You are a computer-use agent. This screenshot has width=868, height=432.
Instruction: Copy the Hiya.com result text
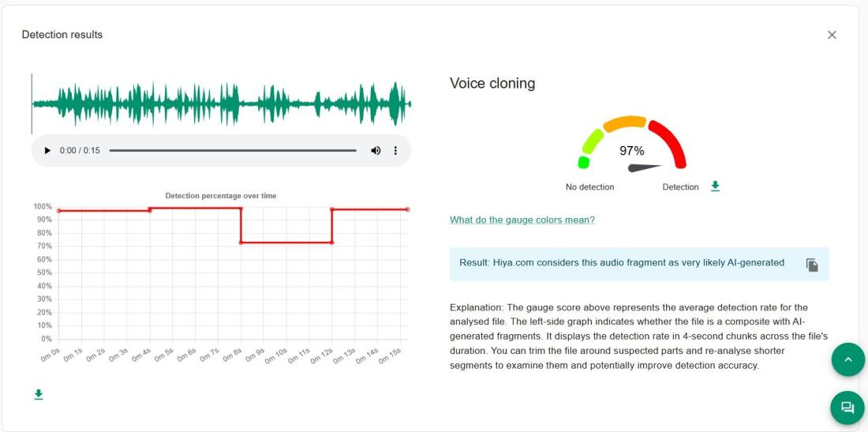pos(812,265)
